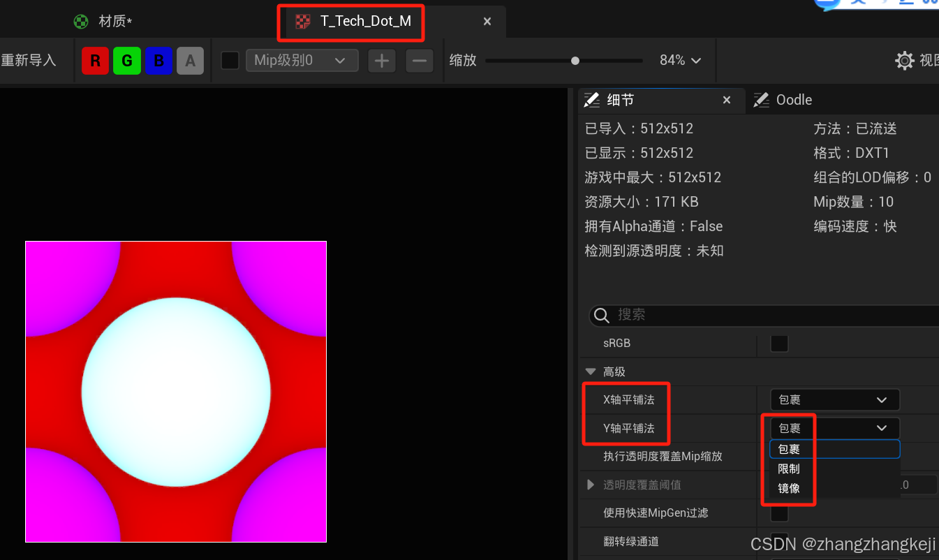Open the X轴平铺法 dropdown
939x560 pixels.
pos(834,399)
